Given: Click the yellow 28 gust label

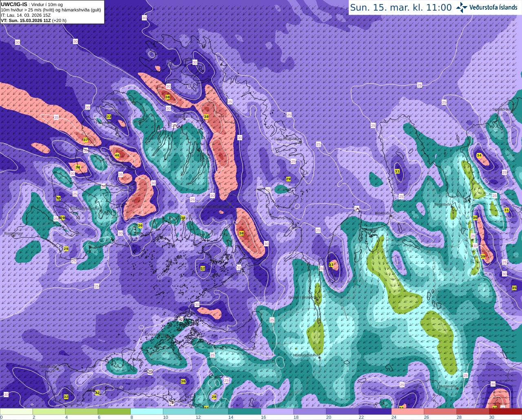Looking at the screenshot, I should coord(214,397).
